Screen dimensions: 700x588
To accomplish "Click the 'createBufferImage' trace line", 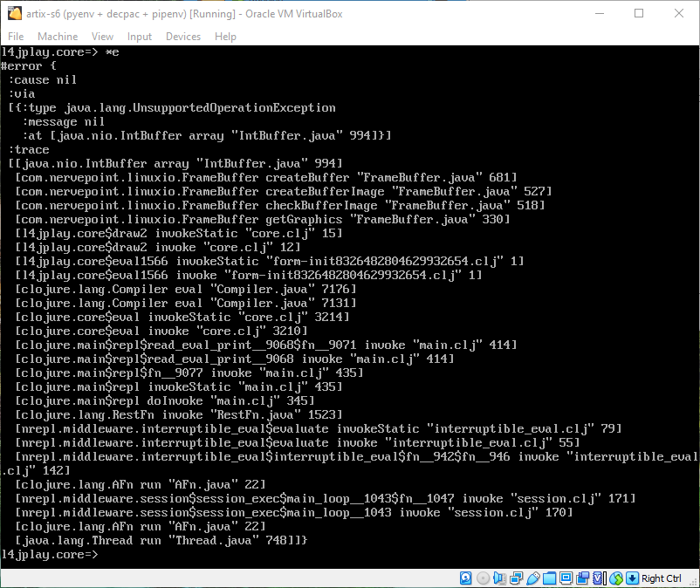I will 284,191.
